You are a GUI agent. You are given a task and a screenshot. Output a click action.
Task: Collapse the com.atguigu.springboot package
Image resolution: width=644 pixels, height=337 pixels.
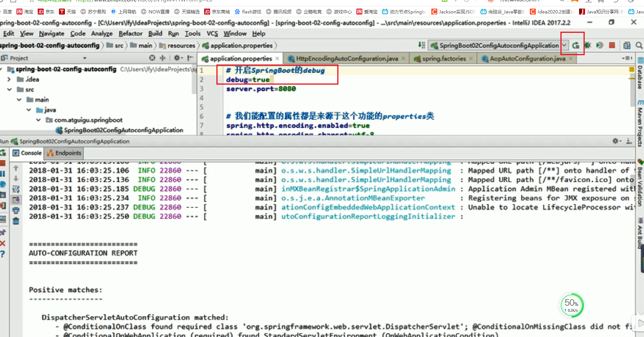[x=38, y=120]
